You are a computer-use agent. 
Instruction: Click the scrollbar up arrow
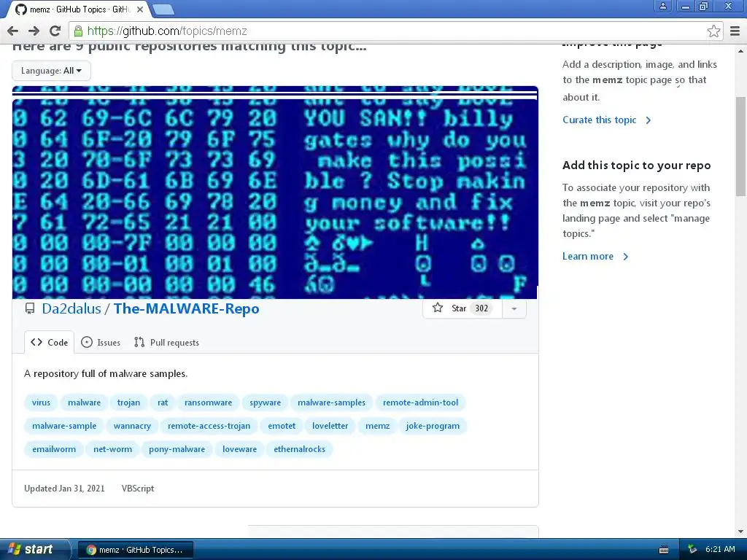coord(740,50)
